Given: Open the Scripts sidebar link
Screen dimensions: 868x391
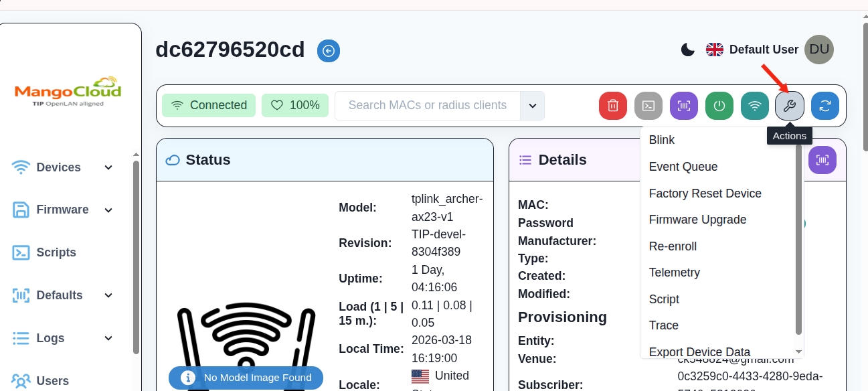Looking at the screenshot, I should (x=56, y=252).
